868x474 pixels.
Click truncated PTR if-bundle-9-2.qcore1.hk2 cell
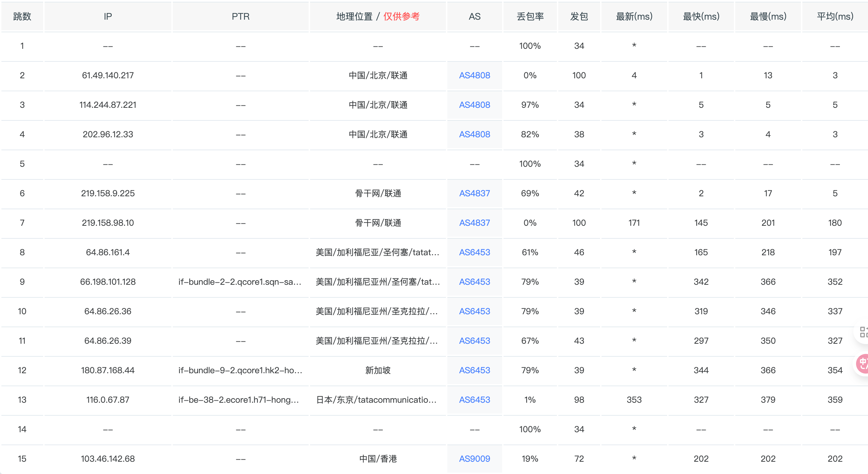240,370
